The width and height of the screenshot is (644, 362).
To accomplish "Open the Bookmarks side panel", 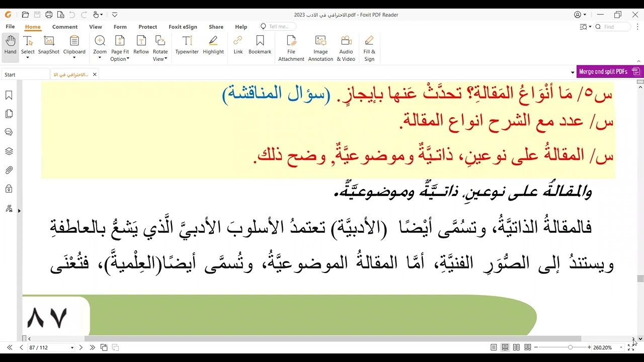I will pyautogui.click(x=9, y=96).
